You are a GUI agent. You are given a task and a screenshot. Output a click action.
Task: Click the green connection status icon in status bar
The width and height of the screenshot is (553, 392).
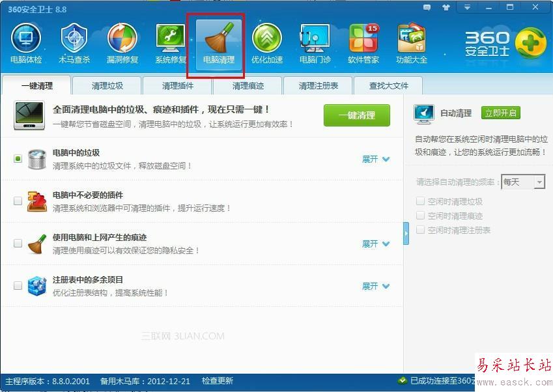coord(403,381)
